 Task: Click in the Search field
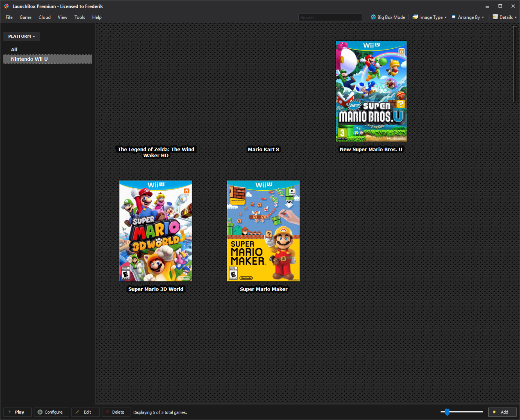pyautogui.click(x=330, y=18)
